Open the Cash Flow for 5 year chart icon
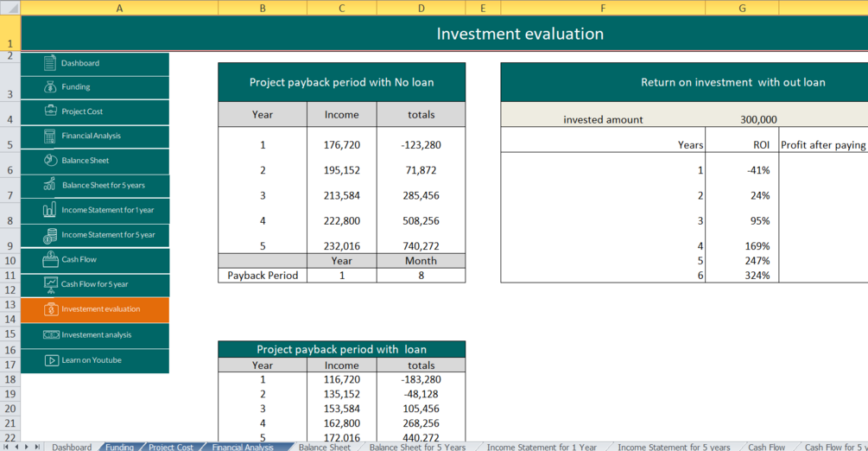Image resolution: width=868 pixels, height=451 pixels. pos(50,284)
